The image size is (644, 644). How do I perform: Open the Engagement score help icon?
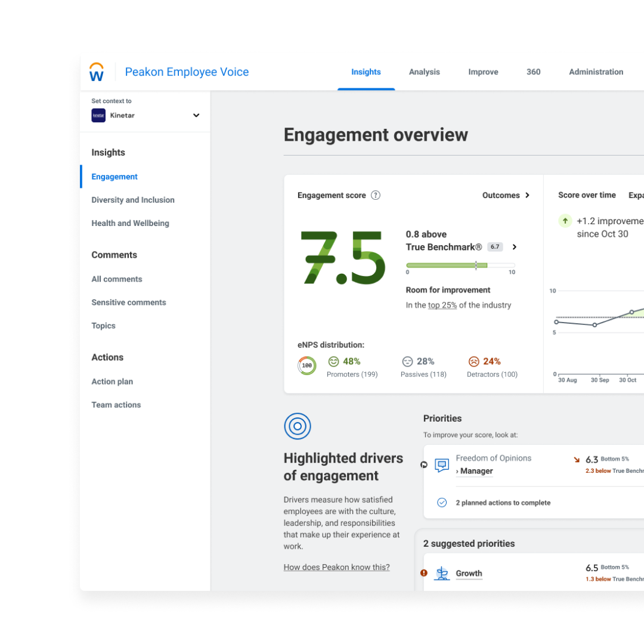[x=376, y=195]
